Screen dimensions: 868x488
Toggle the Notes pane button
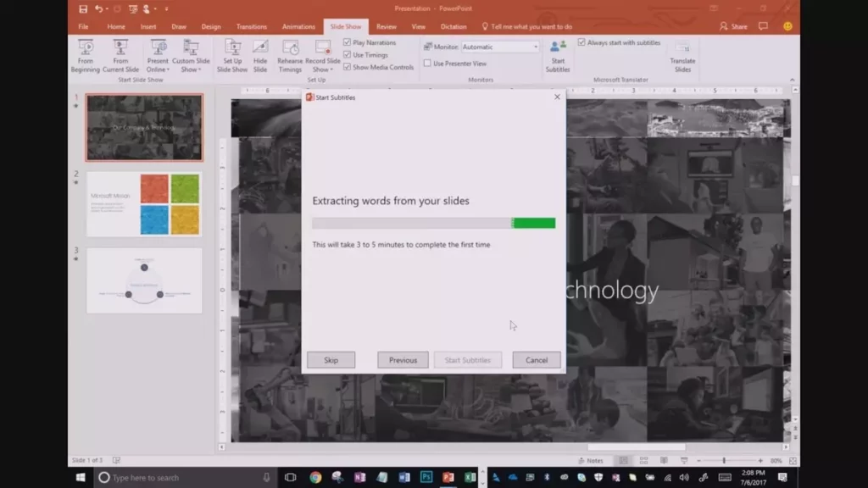(x=591, y=460)
